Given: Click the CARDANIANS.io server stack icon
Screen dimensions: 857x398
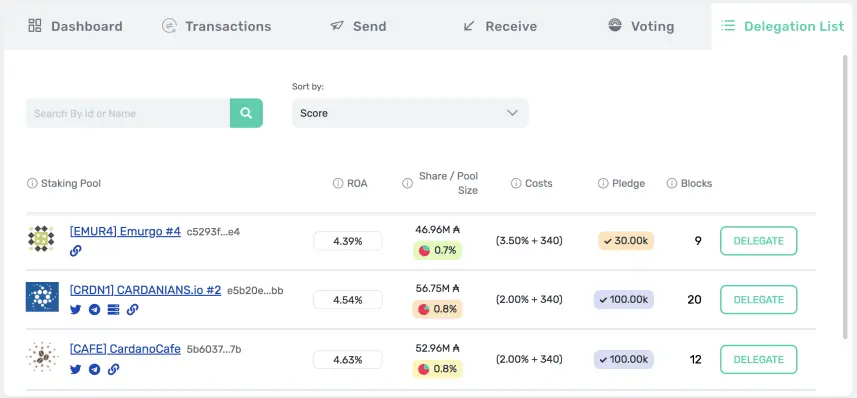Looking at the screenshot, I should (113, 309).
